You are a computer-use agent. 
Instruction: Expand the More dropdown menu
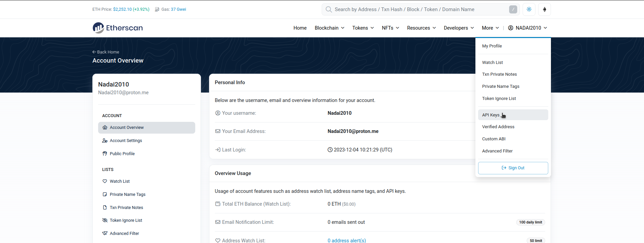point(490,28)
